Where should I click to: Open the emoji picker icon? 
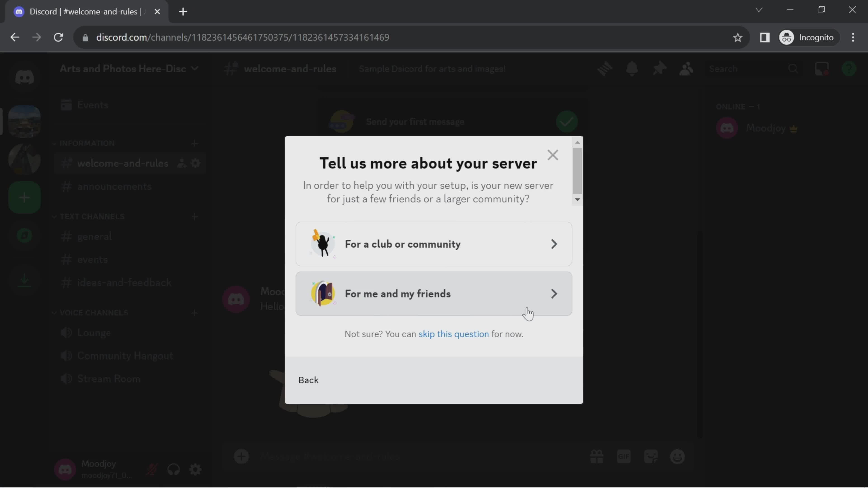(678, 457)
